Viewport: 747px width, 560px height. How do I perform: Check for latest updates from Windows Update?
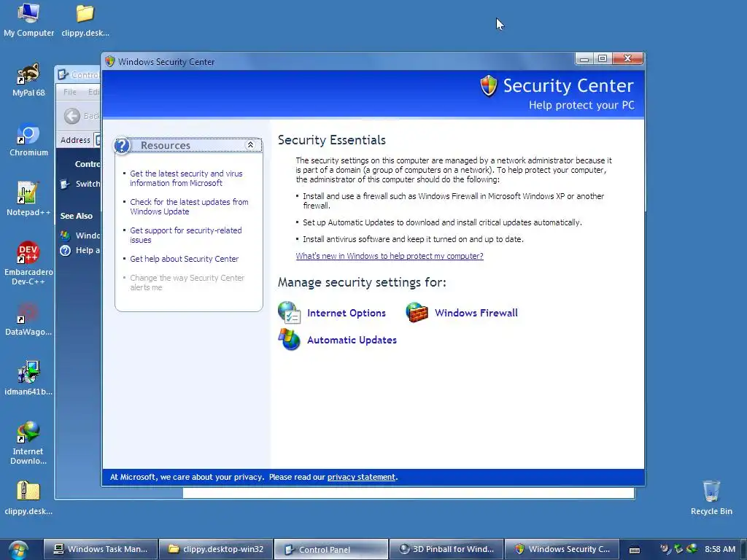189,206
